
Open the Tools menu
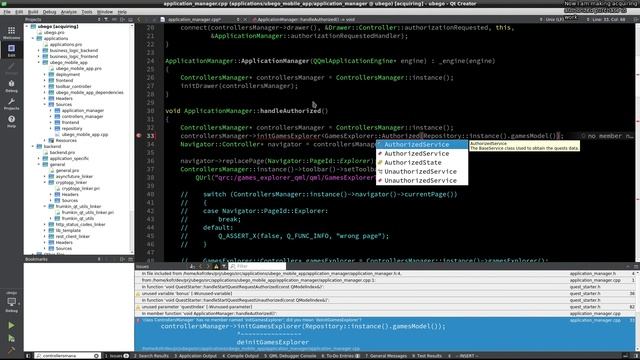coord(87,12)
